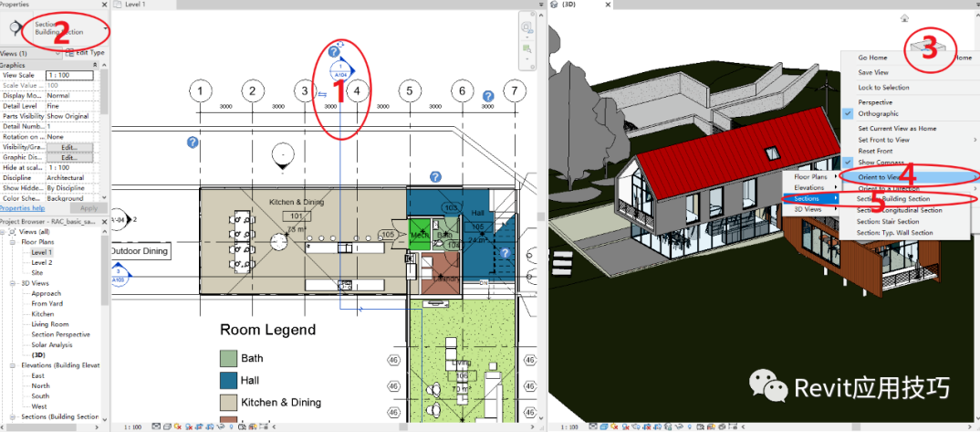Toggle the Orthographic checked option
980x432 pixels.
878,114
